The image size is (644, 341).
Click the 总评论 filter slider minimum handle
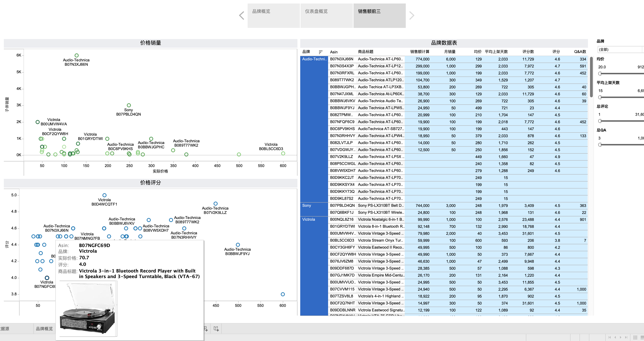coord(600,121)
